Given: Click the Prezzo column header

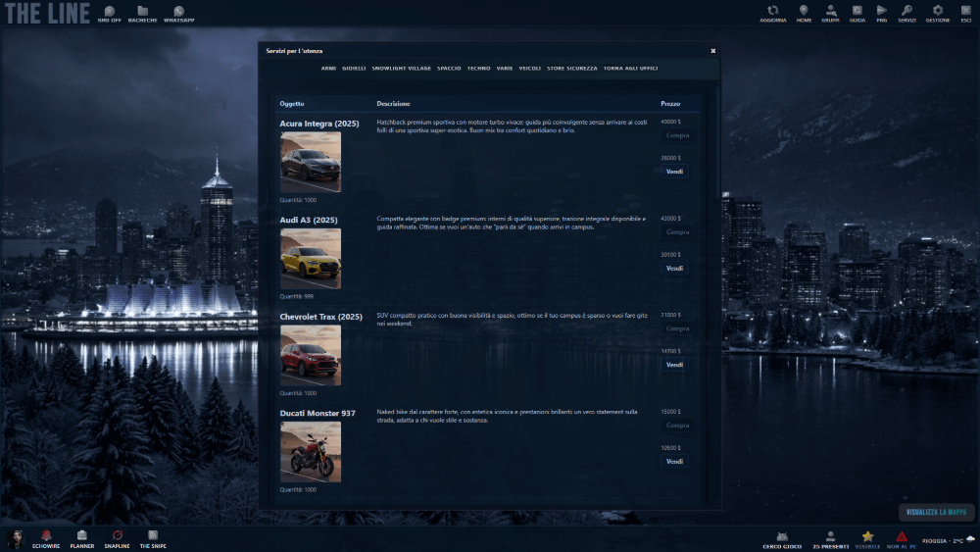Looking at the screenshot, I should point(670,104).
